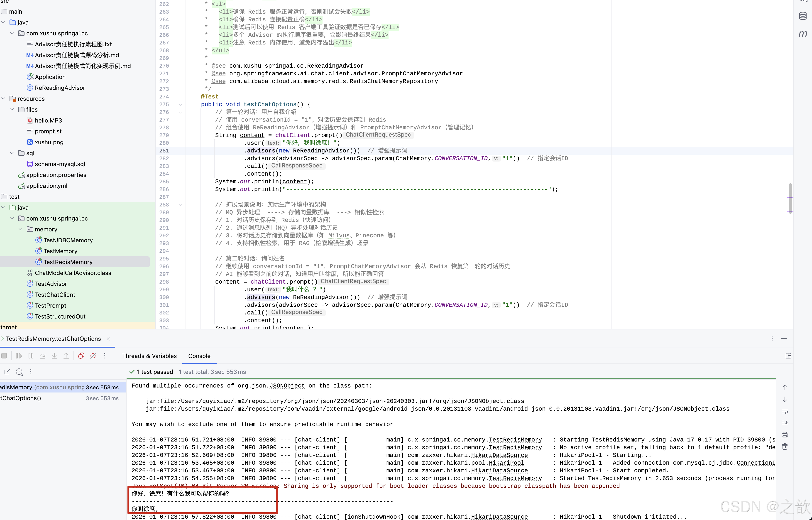Switch to Threads & Variables tab

[x=149, y=356]
